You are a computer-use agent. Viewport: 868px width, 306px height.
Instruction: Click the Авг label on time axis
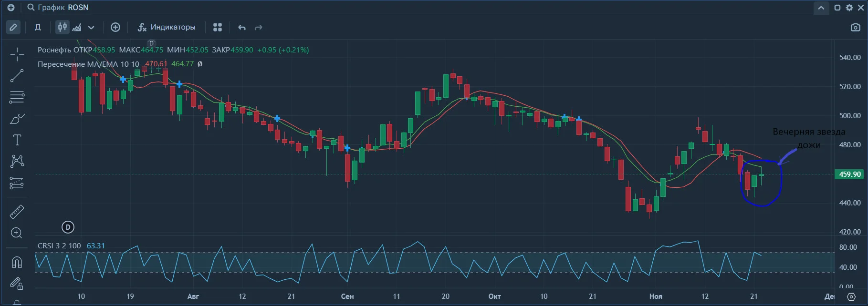pos(193,296)
